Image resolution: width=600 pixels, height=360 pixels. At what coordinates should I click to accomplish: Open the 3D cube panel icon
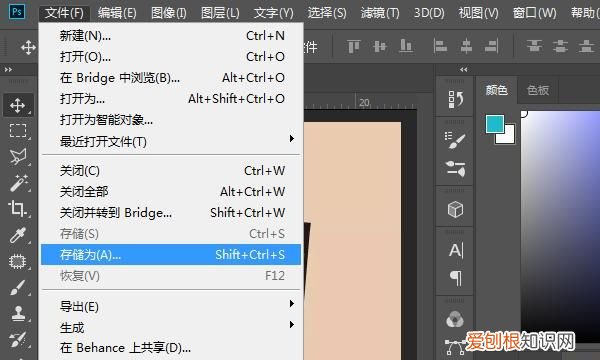pyautogui.click(x=455, y=209)
